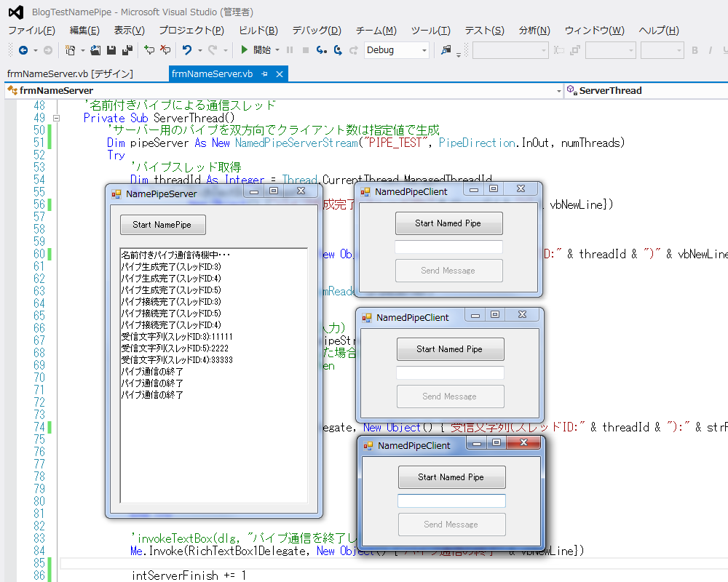The height and width of the screenshot is (582, 728).
Task: Open the ビルド(B) menu
Action: click(258, 31)
